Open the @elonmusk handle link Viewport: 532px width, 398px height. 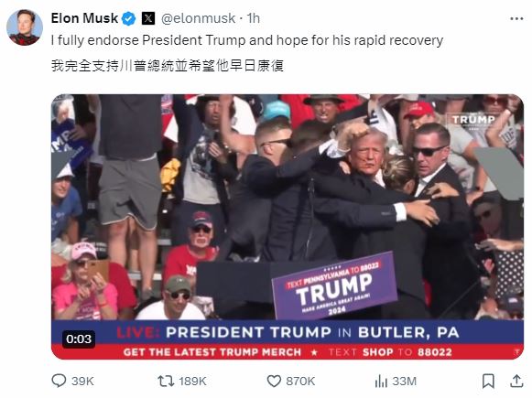point(198,18)
